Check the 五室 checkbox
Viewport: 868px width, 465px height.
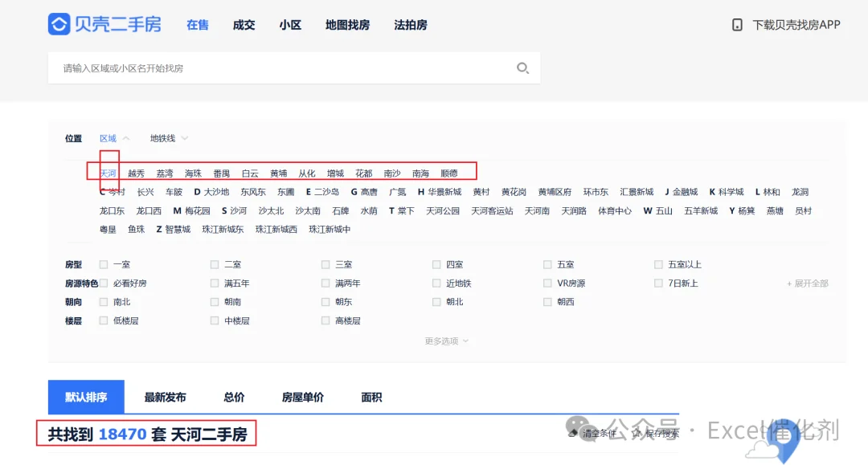pyautogui.click(x=547, y=264)
